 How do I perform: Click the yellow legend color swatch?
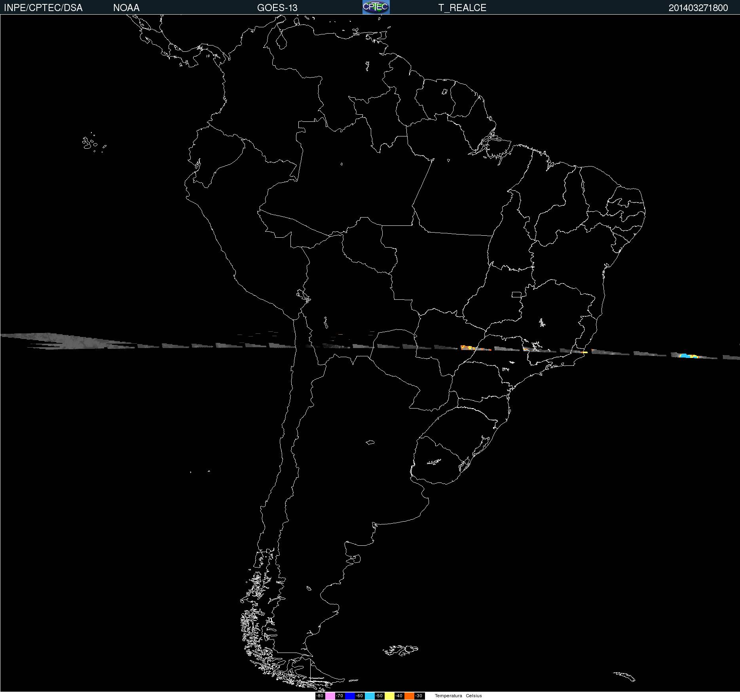(389, 696)
